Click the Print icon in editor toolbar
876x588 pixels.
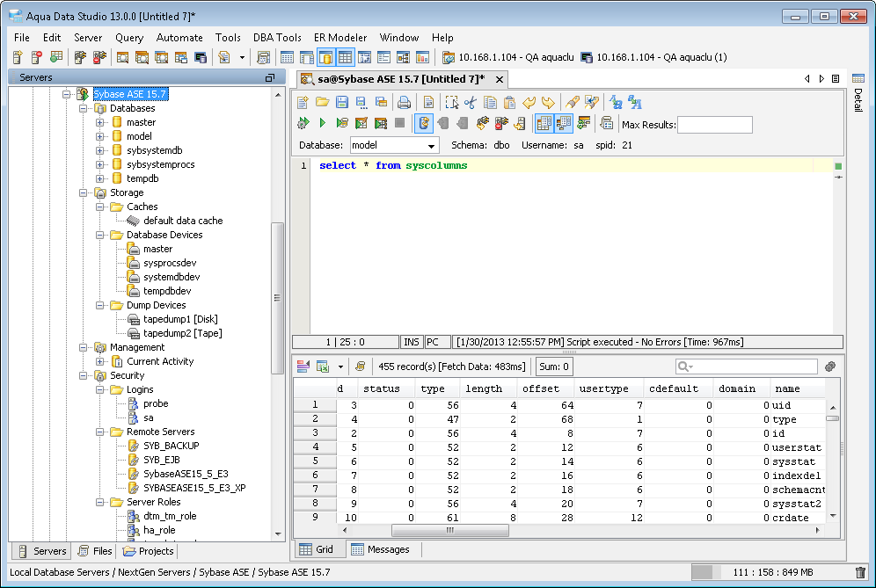(x=404, y=102)
